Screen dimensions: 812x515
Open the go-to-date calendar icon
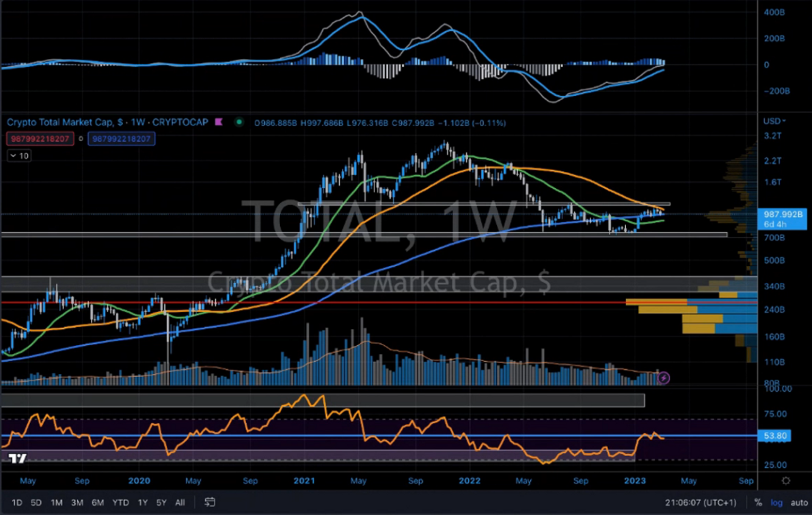coord(210,502)
